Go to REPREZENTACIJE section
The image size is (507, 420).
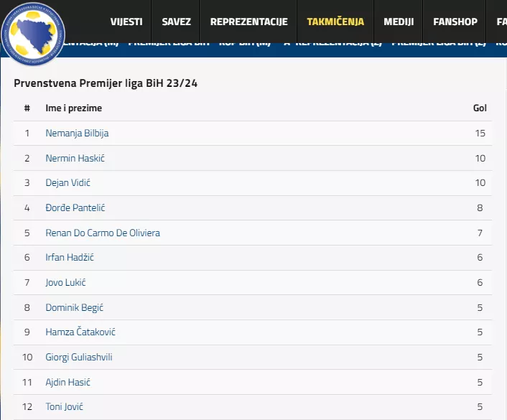click(x=248, y=22)
